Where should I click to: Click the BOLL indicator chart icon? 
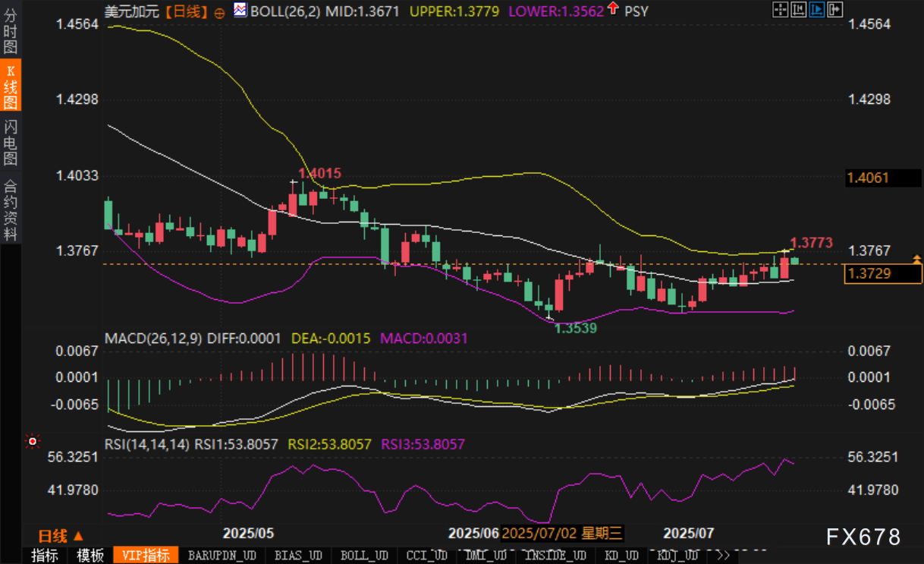240,11
